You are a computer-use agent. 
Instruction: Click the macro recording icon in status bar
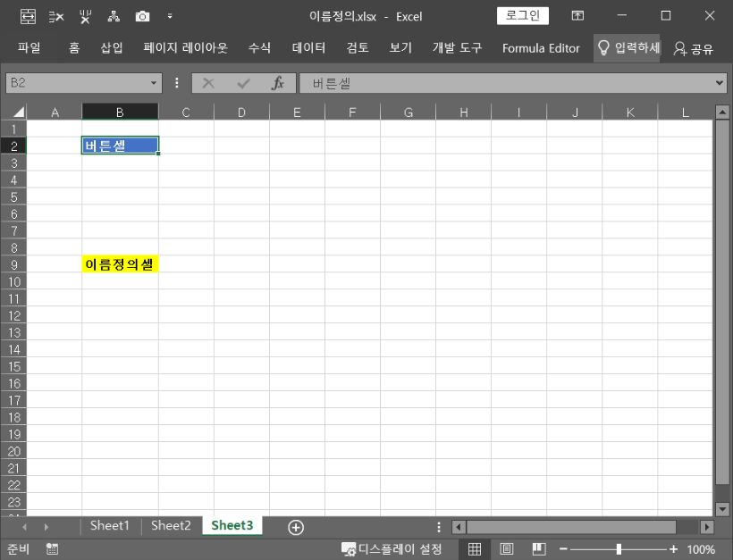tap(52, 549)
